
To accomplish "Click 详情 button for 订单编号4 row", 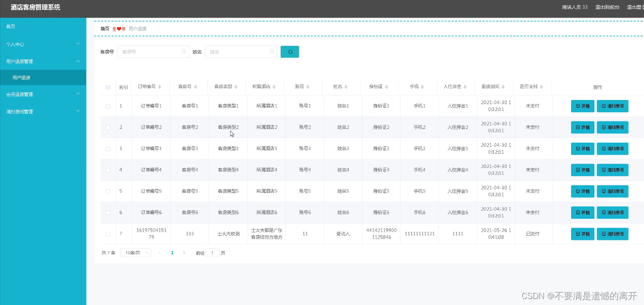I will (583, 170).
